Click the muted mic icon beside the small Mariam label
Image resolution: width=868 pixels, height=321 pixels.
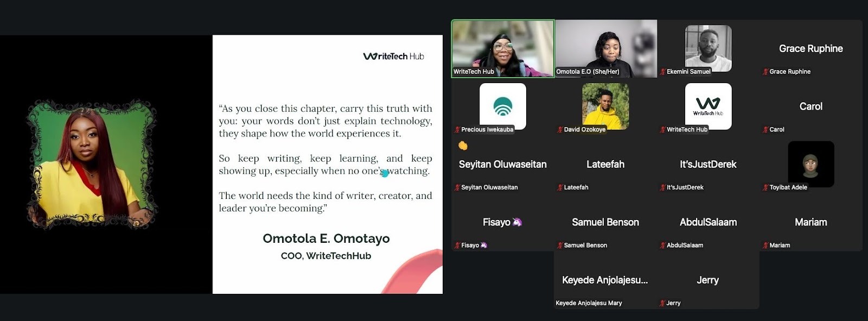[x=765, y=246]
